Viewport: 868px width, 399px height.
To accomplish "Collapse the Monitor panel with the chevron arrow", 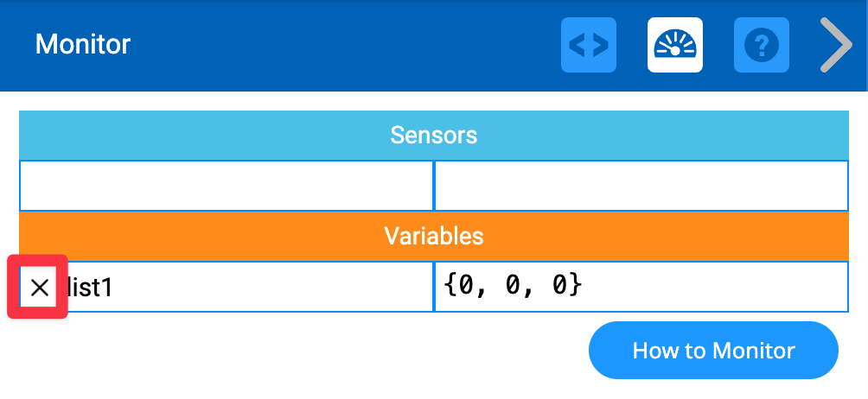I will [835, 45].
